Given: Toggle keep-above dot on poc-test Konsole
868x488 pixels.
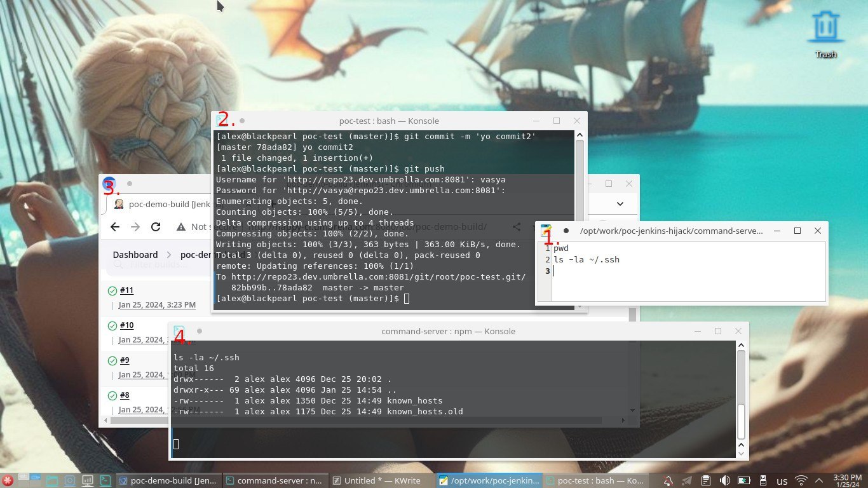Looking at the screenshot, I should pyautogui.click(x=242, y=121).
